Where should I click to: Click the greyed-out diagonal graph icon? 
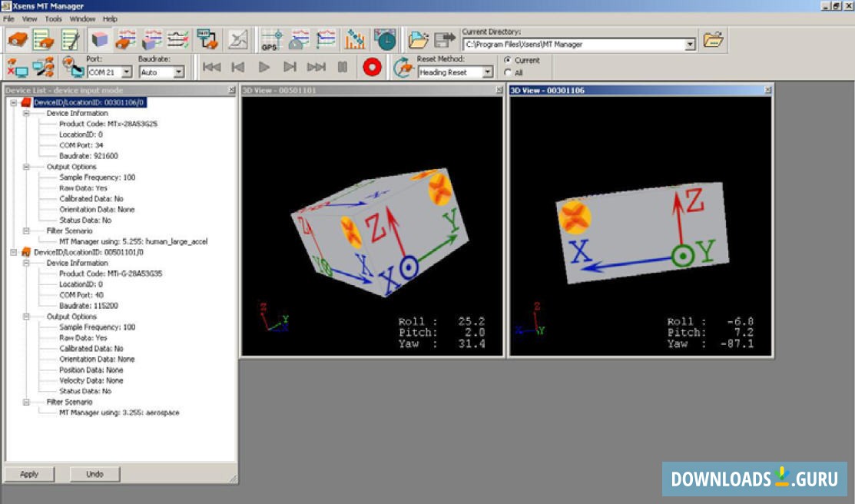[x=237, y=40]
